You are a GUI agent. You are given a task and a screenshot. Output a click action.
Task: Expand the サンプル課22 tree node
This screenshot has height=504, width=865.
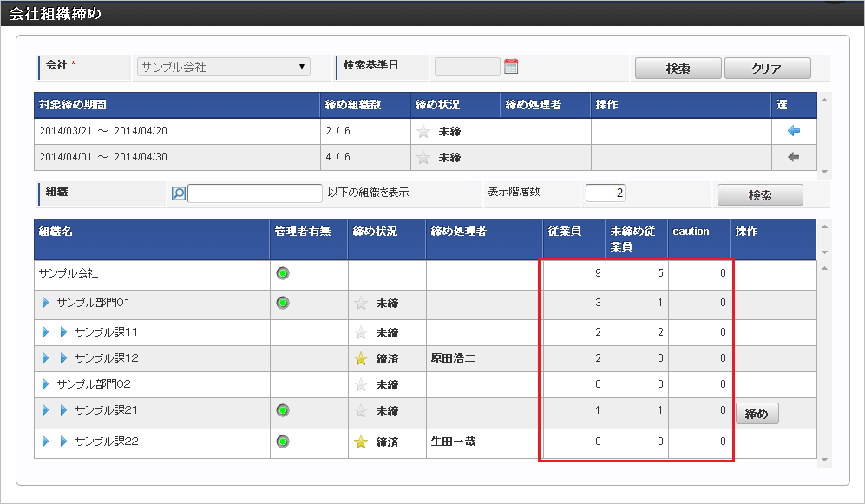tap(63, 442)
